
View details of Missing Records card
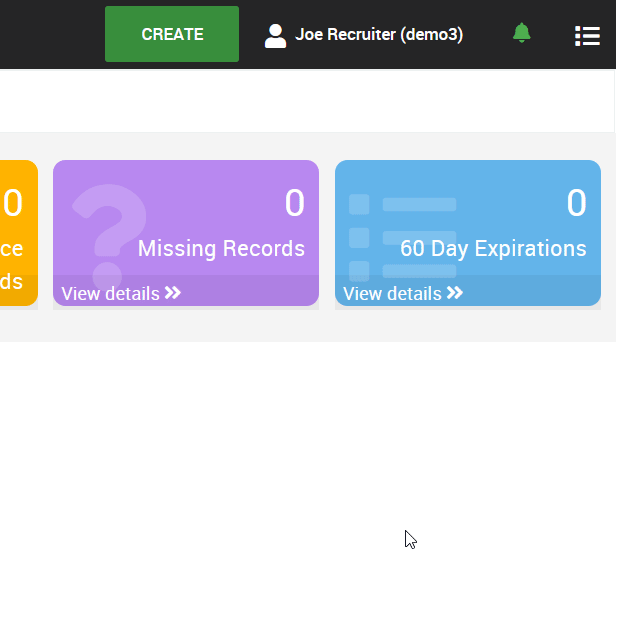click(121, 293)
